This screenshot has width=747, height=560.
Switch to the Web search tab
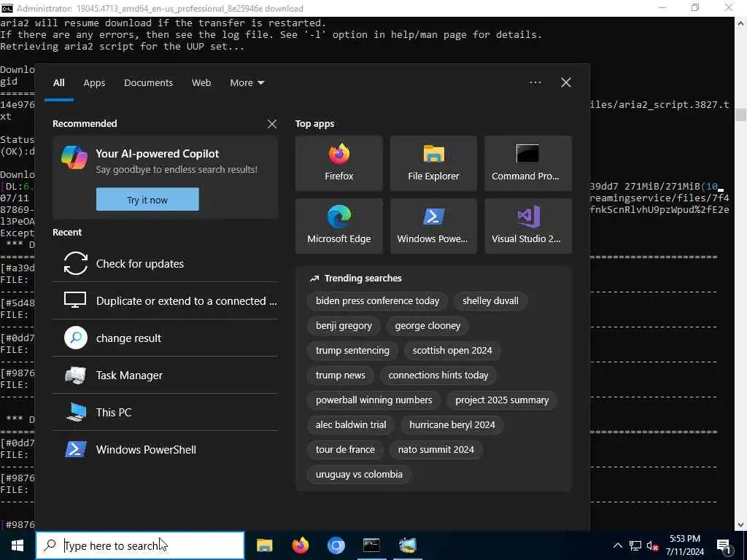coord(201,83)
